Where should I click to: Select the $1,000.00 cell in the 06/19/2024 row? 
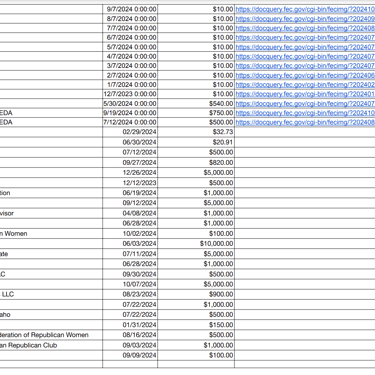(196, 193)
